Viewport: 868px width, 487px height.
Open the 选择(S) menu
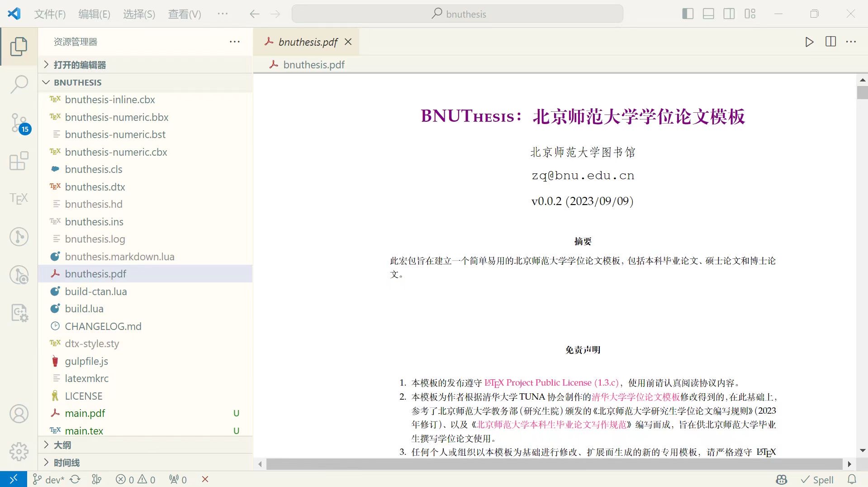[139, 14]
